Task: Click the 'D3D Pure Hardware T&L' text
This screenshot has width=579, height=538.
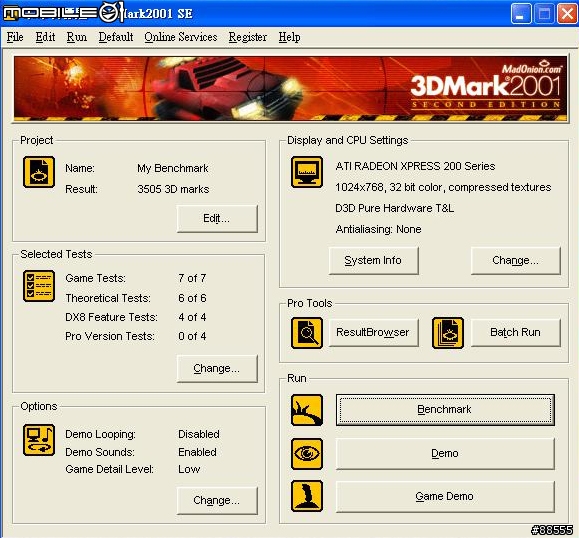Action: (x=394, y=208)
